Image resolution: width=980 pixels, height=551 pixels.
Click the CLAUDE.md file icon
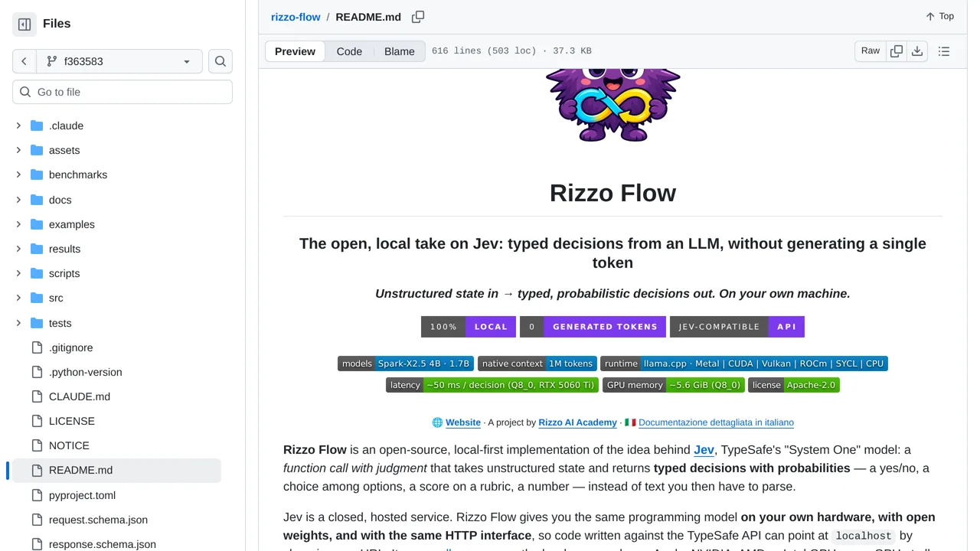point(37,396)
